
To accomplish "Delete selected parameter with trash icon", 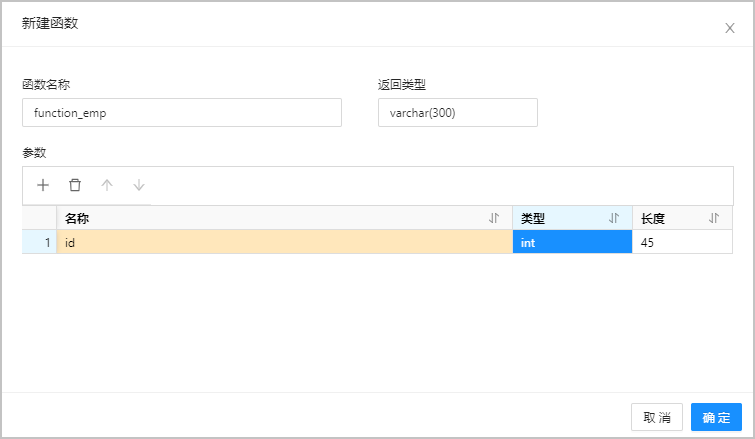I will 75,185.
